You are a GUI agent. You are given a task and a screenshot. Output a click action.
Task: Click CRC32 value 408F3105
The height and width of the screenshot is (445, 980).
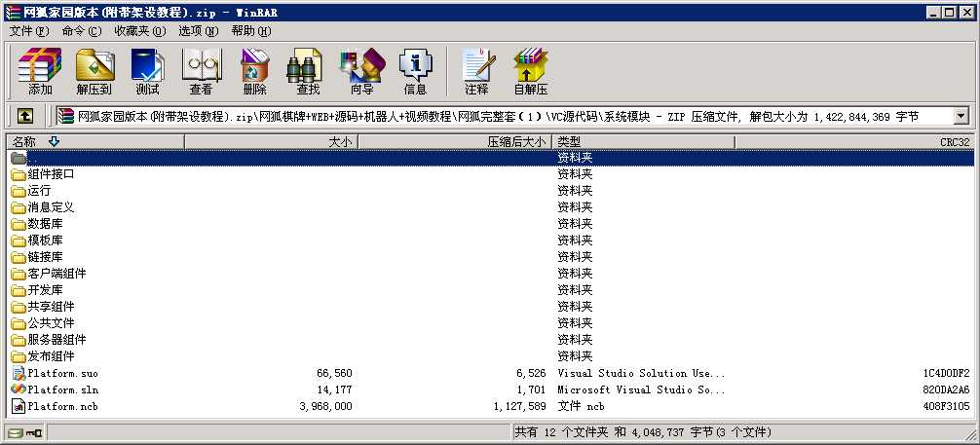click(946, 406)
